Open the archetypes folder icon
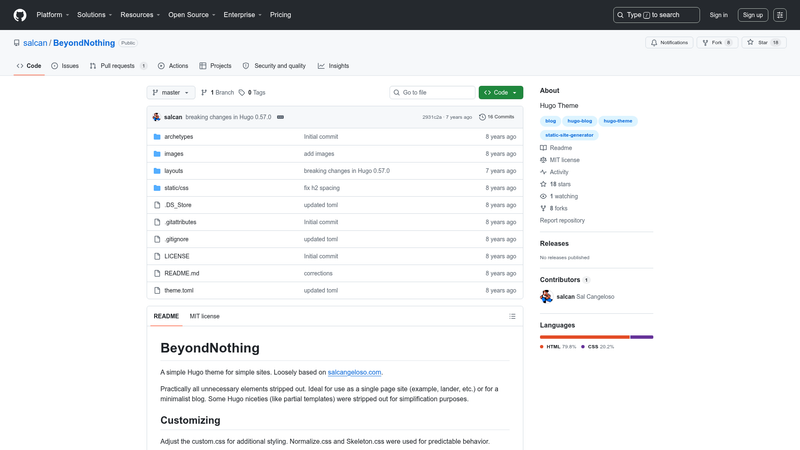 157,137
